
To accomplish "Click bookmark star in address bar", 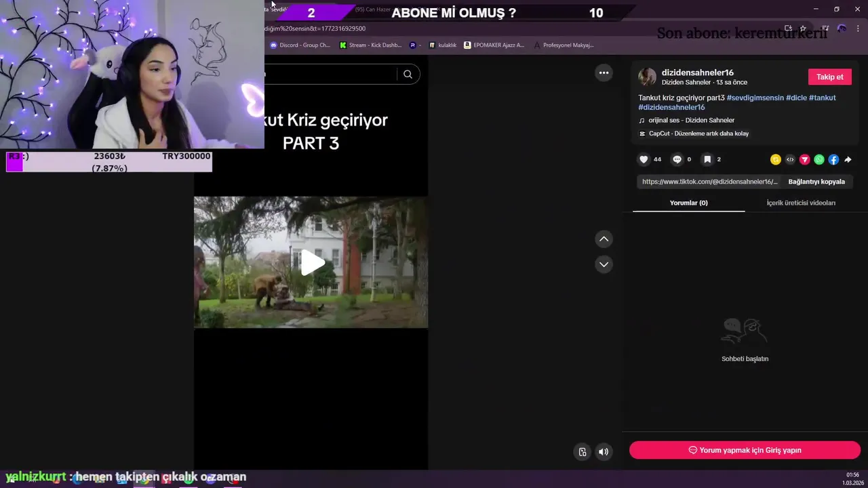I will (804, 28).
